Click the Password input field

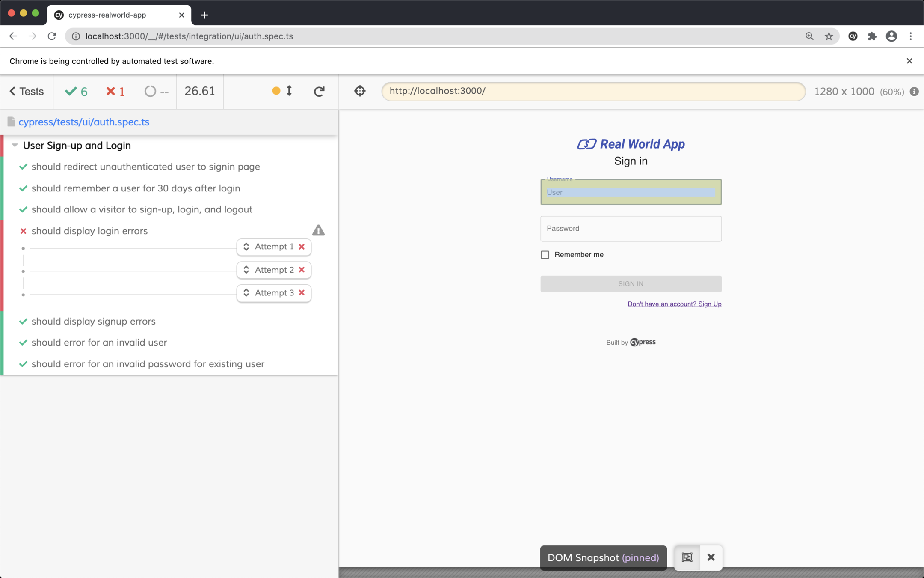pyautogui.click(x=631, y=229)
